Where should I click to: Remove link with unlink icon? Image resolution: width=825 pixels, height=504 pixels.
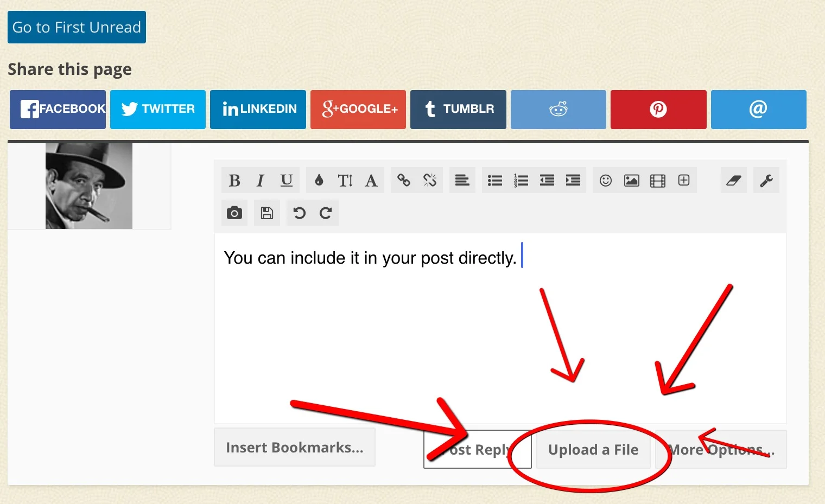tap(430, 180)
